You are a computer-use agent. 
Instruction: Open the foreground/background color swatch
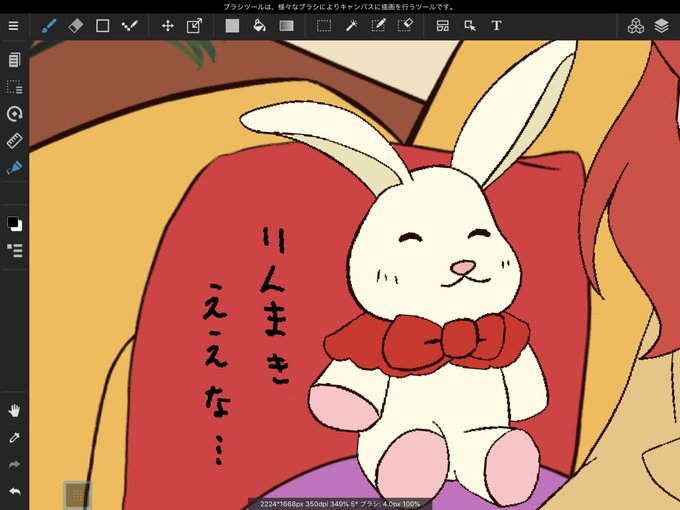point(14,223)
